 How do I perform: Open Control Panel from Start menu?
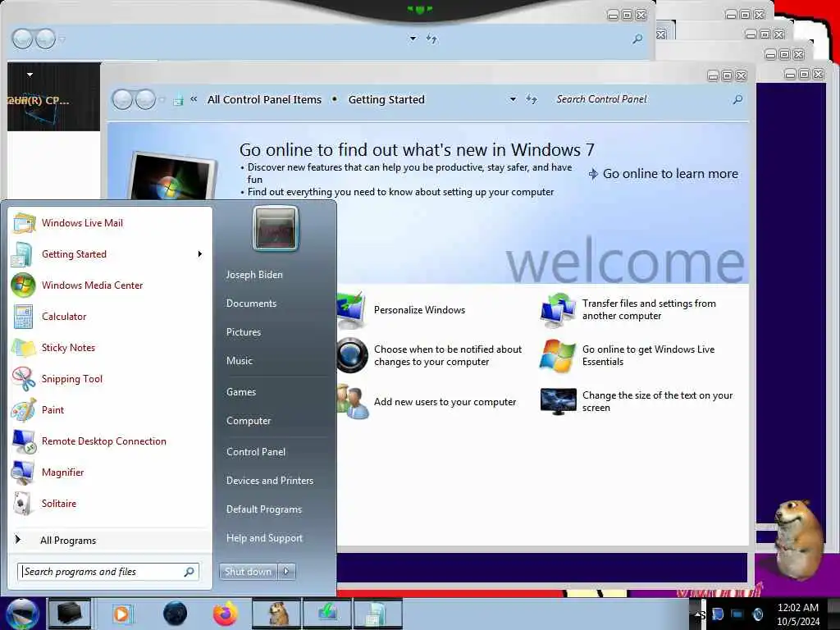click(256, 452)
